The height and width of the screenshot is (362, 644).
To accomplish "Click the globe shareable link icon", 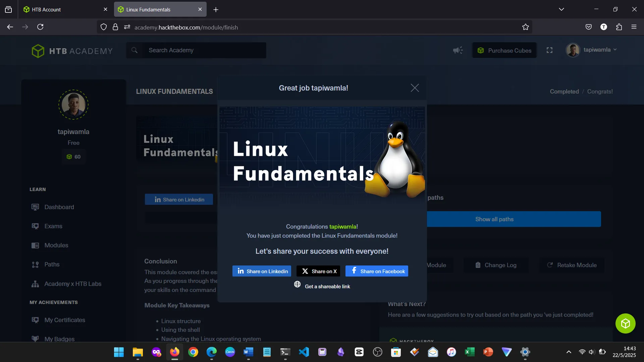I will pos(297,285).
